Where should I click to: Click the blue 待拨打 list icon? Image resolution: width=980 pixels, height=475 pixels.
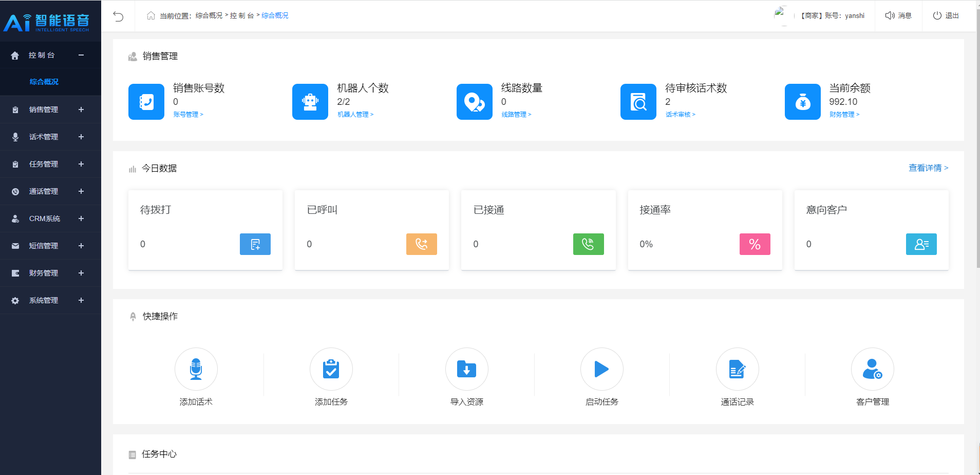[255, 244]
